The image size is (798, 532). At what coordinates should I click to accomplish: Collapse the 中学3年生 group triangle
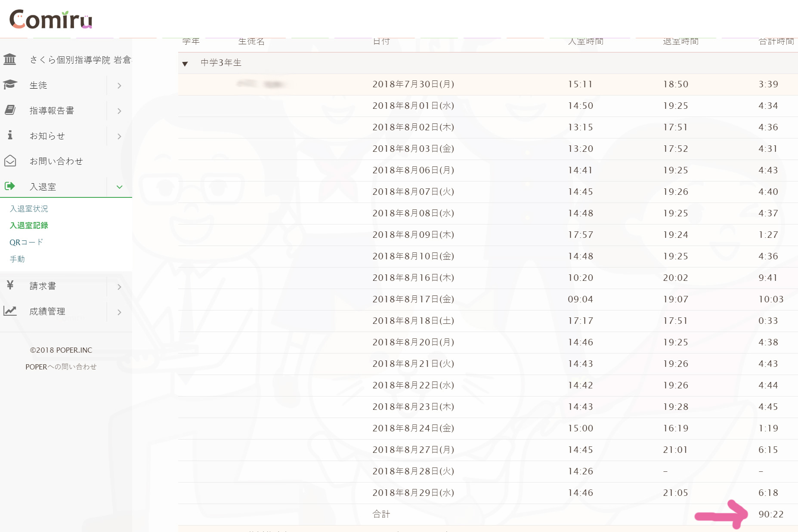pyautogui.click(x=185, y=64)
